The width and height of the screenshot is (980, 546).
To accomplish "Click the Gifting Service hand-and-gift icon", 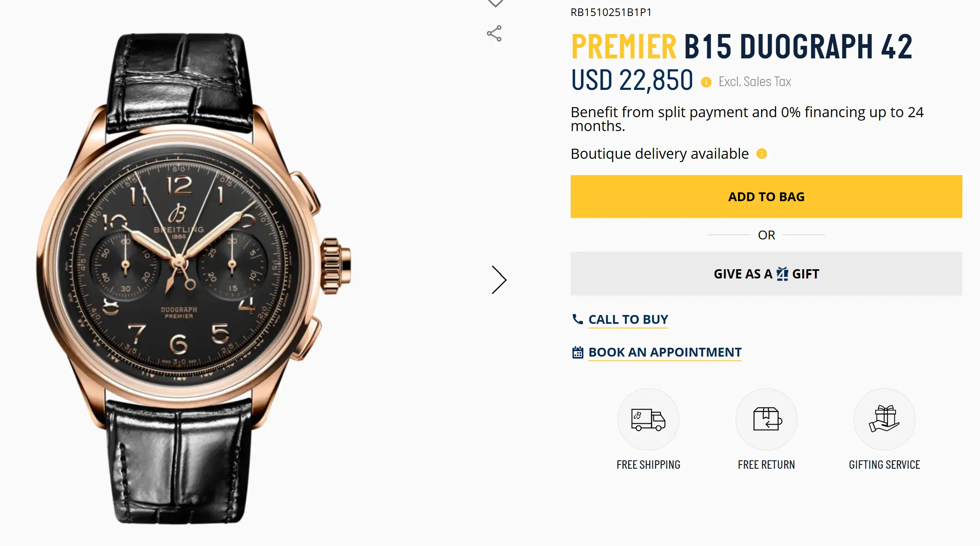I will point(884,419).
